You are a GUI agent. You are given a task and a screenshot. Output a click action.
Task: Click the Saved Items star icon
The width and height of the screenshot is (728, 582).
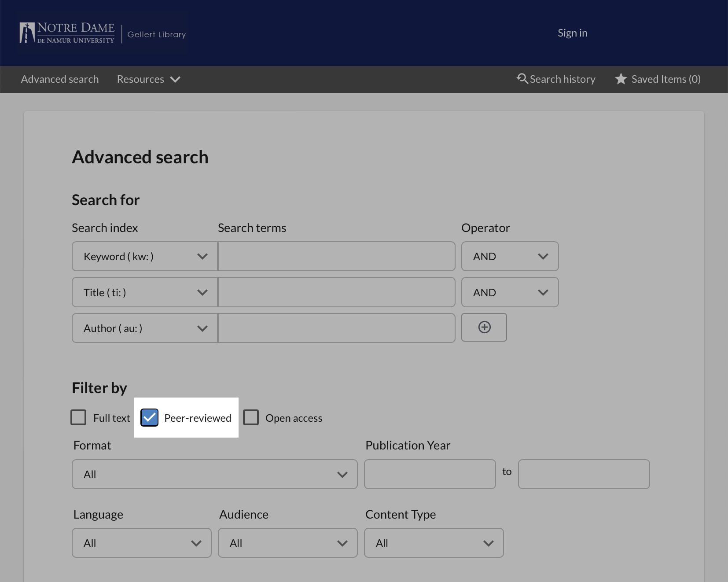[x=621, y=79]
